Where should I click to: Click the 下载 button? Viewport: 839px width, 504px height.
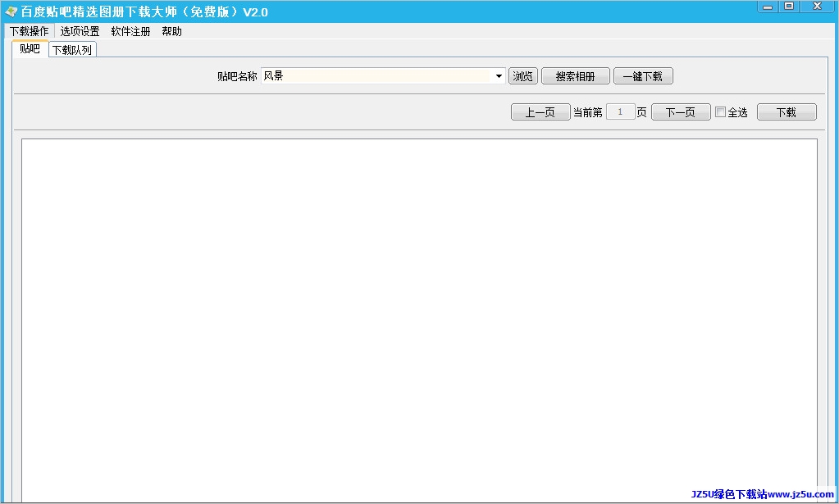(787, 111)
